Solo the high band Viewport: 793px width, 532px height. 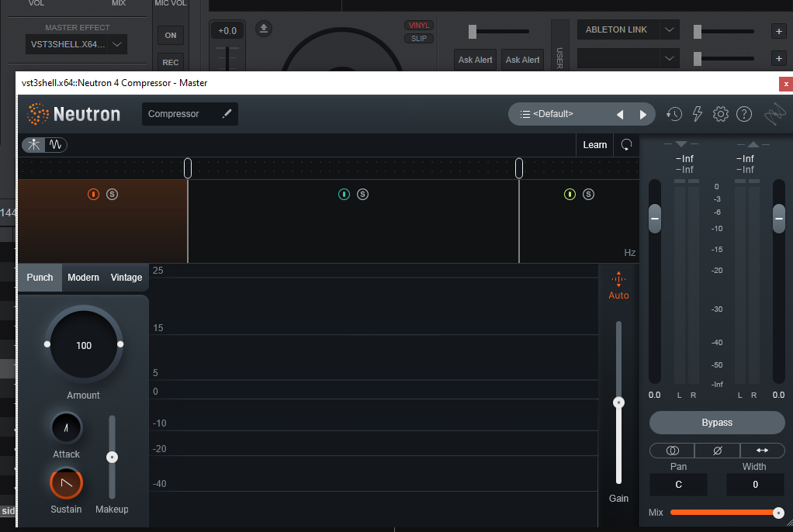pyautogui.click(x=588, y=194)
